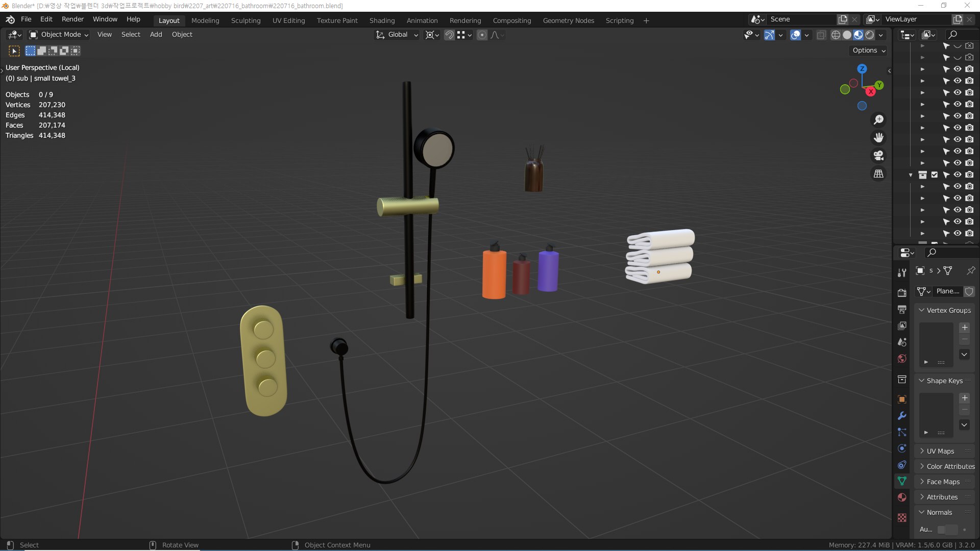Screen dimensions: 980x551
Task: Open the Object Mode dropdown
Action: click(x=58, y=35)
